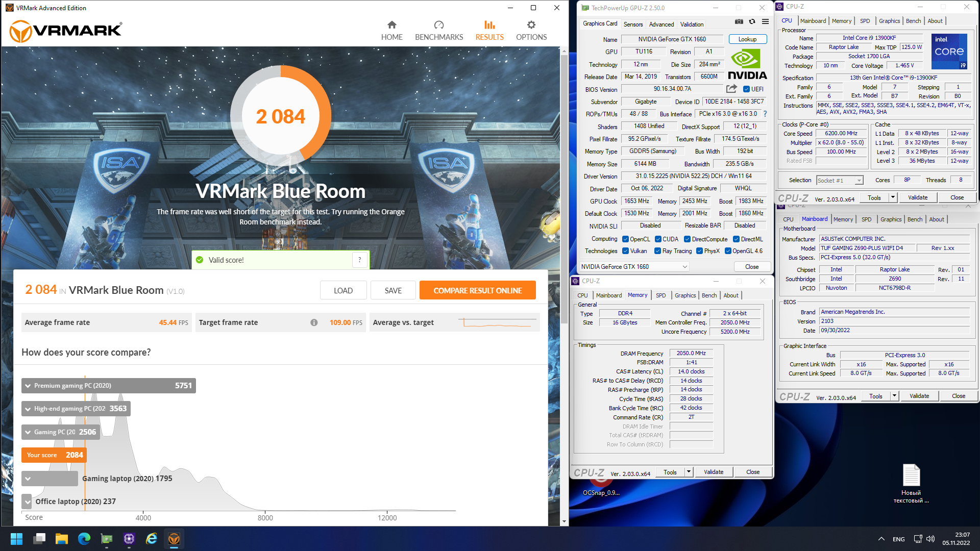980x551 pixels.
Task: Open the Новый текстовый desktop file
Action: point(911,483)
